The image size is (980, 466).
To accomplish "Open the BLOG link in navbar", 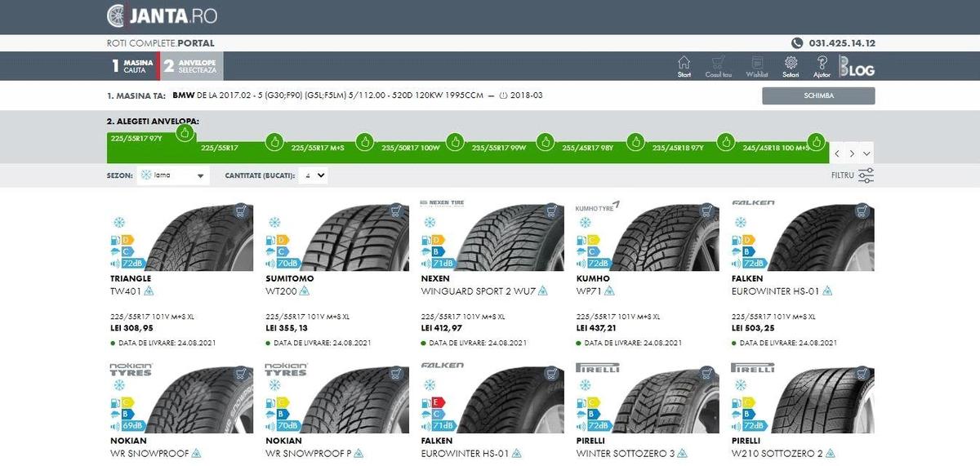I will 856,67.
